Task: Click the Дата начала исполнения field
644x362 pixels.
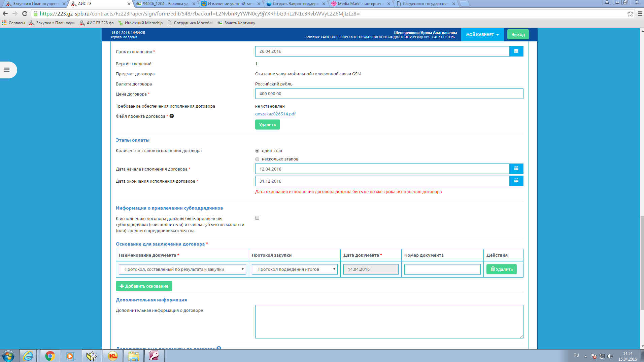Action: click(x=382, y=169)
